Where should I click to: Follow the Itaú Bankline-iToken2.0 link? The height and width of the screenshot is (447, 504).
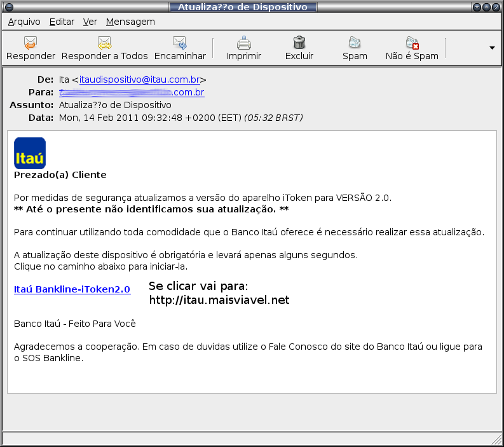click(x=72, y=289)
